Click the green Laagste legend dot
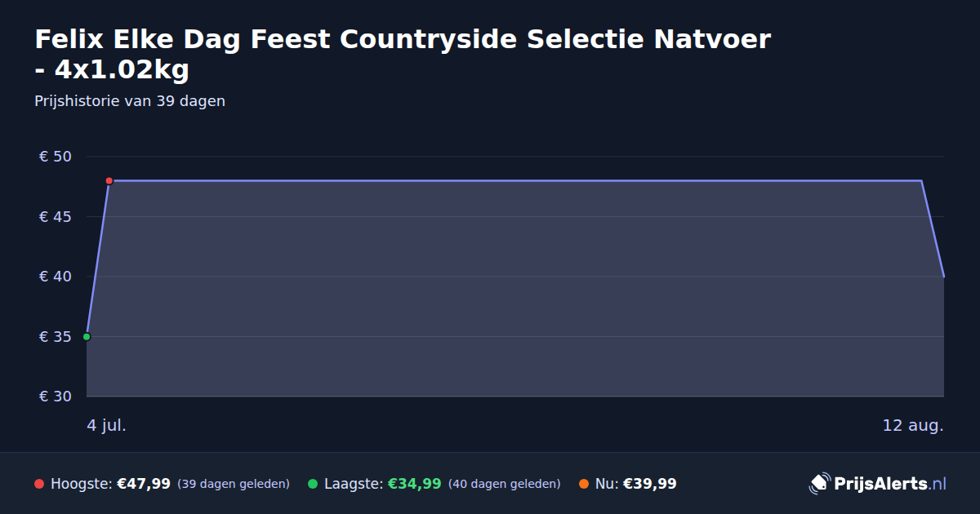Image resolution: width=980 pixels, height=514 pixels. (x=313, y=484)
